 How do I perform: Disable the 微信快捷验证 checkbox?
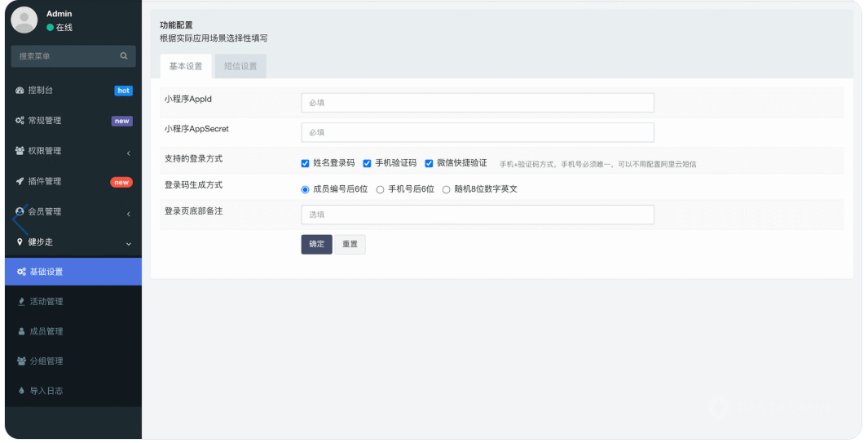tap(429, 163)
